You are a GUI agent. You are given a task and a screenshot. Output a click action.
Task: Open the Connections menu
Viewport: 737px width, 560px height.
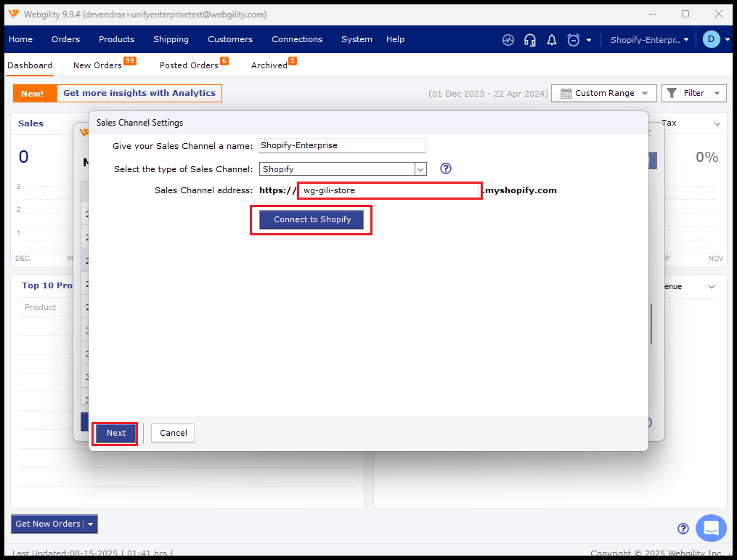296,39
